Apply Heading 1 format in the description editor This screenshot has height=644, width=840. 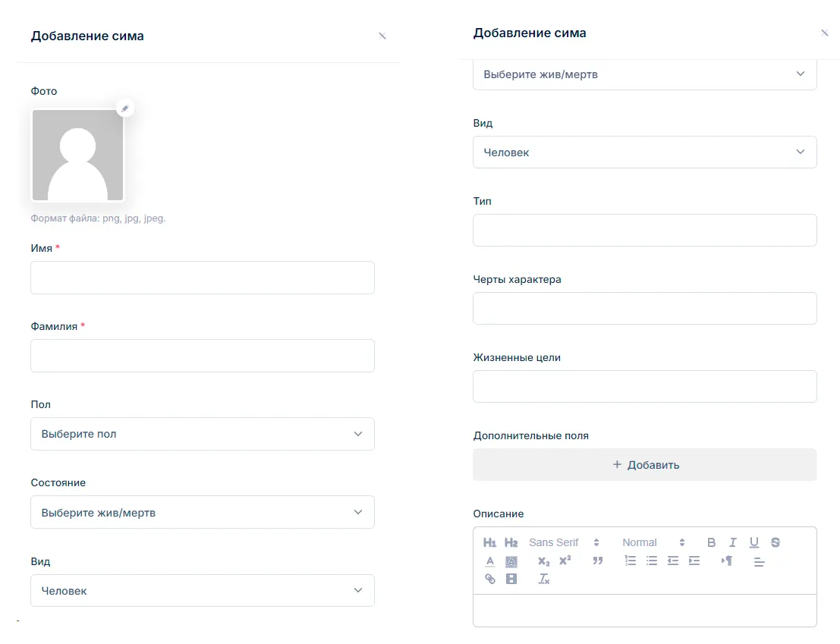point(489,542)
